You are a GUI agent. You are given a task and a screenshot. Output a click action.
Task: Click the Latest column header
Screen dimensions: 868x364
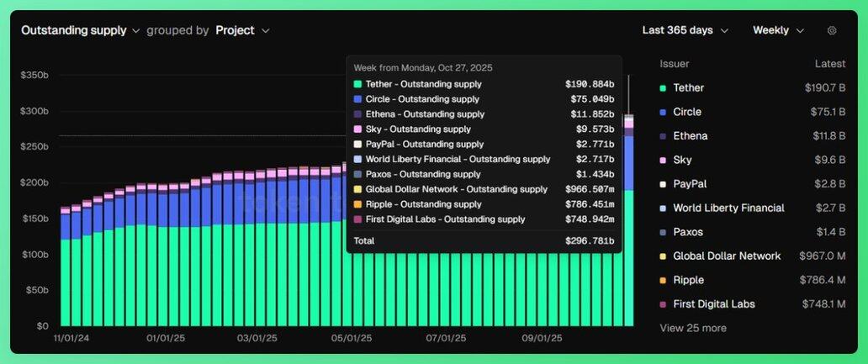(830, 64)
